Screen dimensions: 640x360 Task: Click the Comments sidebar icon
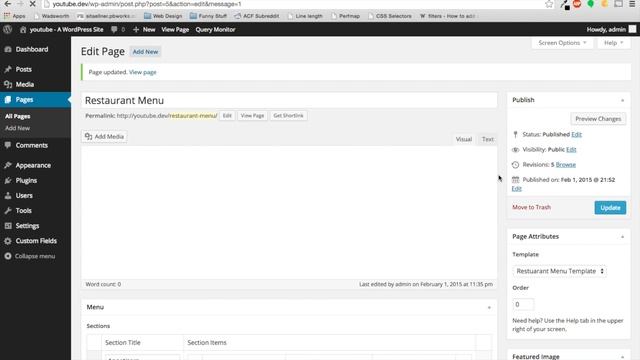(8, 145)
